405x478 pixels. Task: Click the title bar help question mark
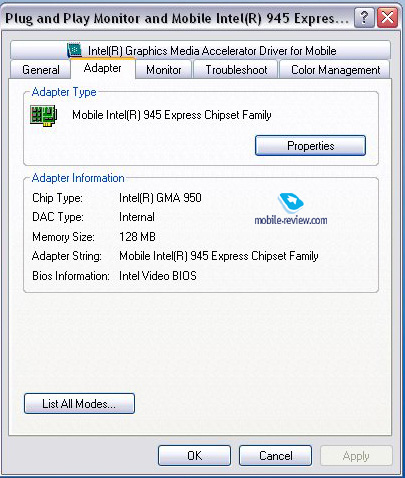point(364,17)
